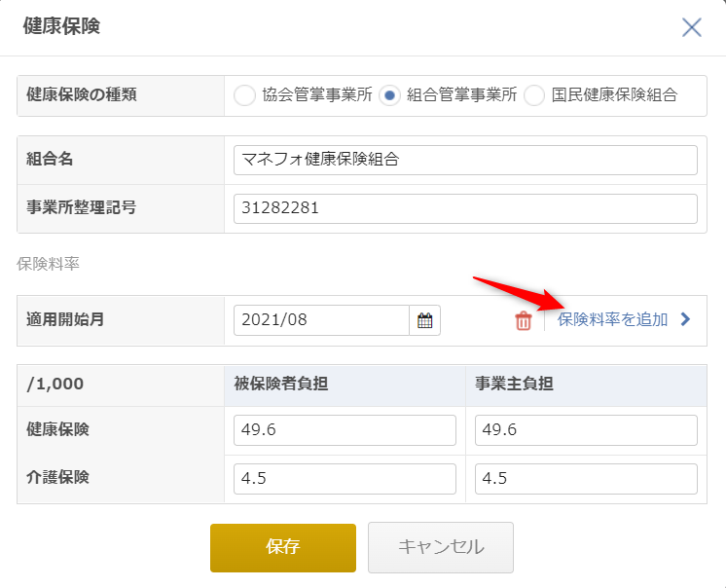Open the calendar picker for 適用開始月

click(x=424, y=320)
